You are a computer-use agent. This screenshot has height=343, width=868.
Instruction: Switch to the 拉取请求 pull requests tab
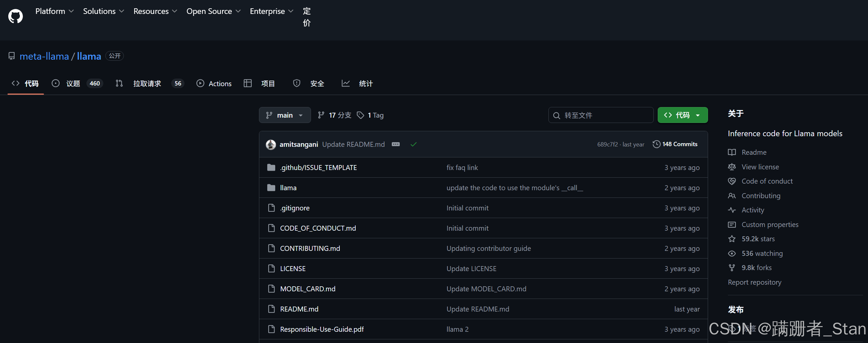tap(149, 83)
